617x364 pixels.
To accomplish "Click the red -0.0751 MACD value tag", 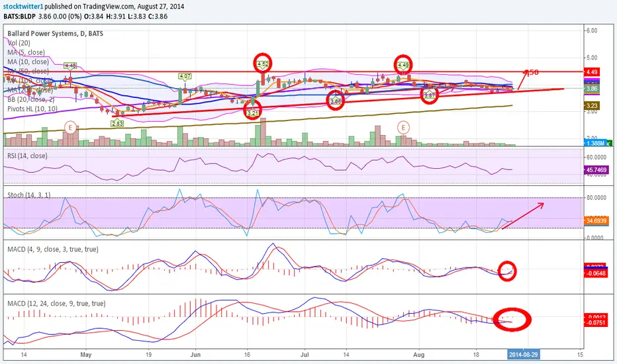I will 596,323.
